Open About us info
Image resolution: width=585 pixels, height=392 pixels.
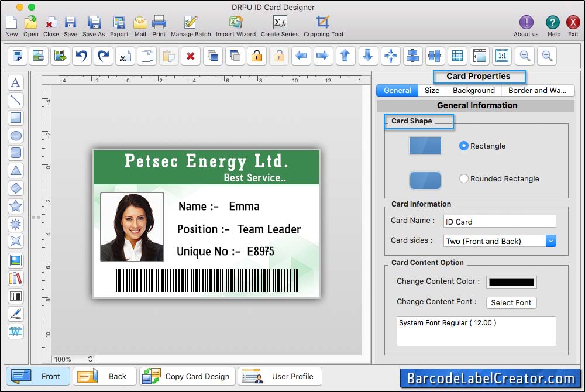pos(526,26)
